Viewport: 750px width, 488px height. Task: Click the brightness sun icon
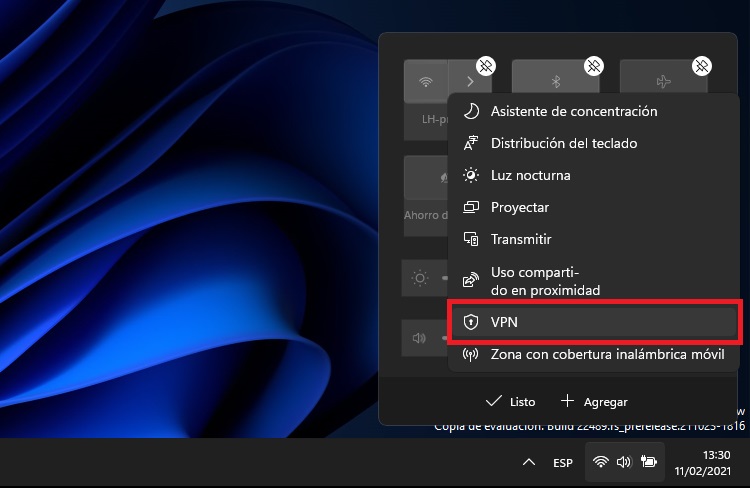tap(420, 278)
